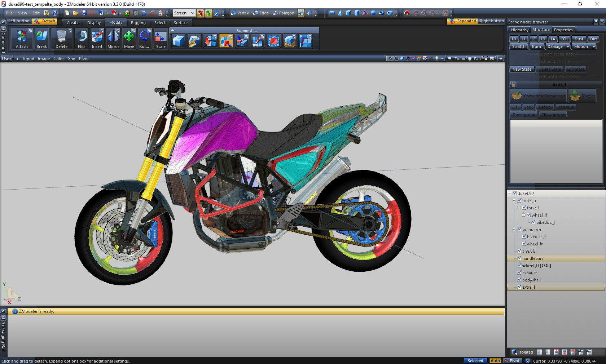Screen dimensions: 606x364
Task: Toggle the X axis constraint
Action: click(x=200, y=13)
